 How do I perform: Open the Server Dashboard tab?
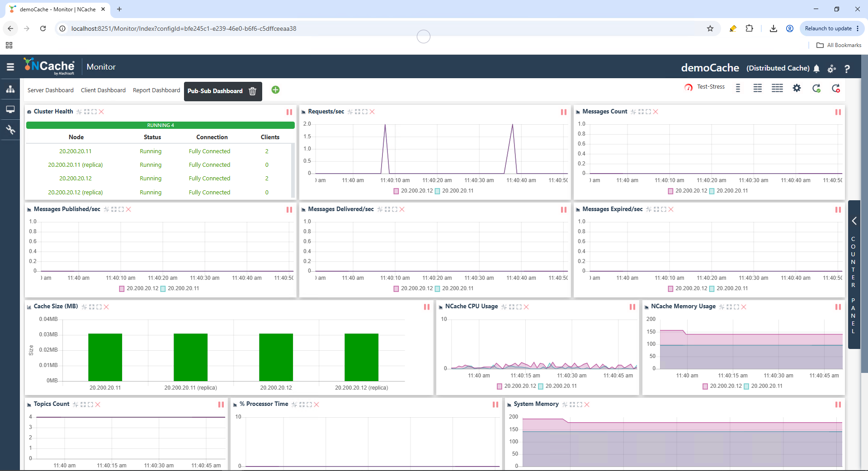pos(51,90)
